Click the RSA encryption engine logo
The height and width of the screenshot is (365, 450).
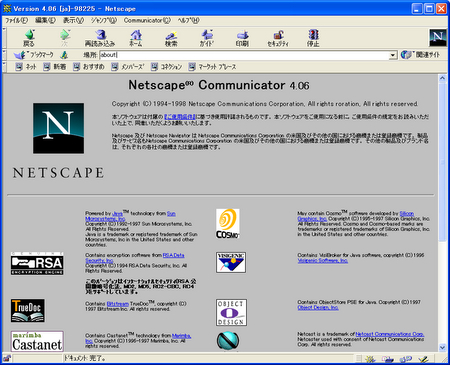[37, 264]
